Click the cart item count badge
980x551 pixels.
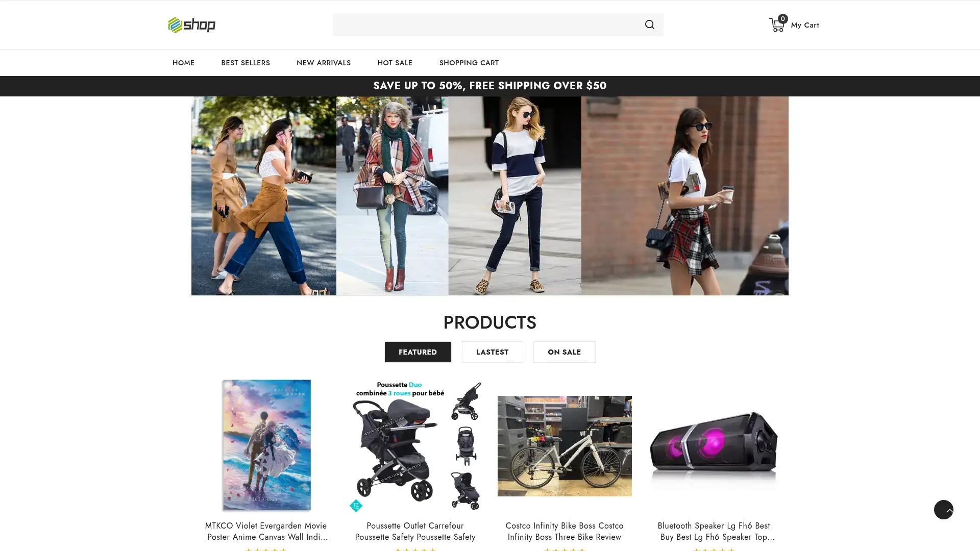pos(782,19)
